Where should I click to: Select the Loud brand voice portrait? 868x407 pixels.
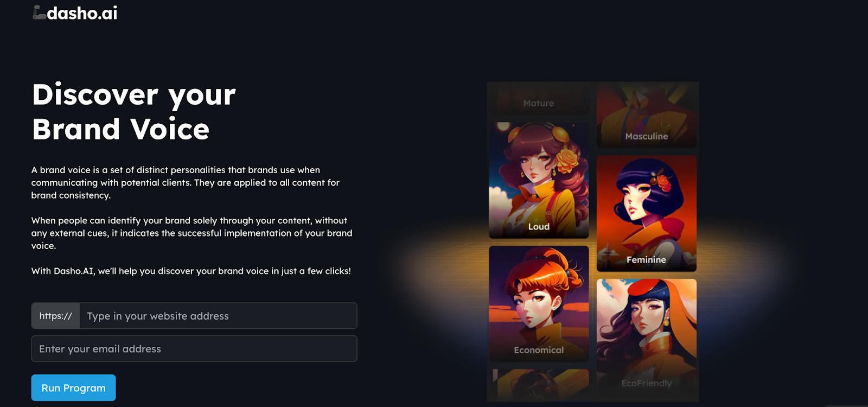(539, 180)
